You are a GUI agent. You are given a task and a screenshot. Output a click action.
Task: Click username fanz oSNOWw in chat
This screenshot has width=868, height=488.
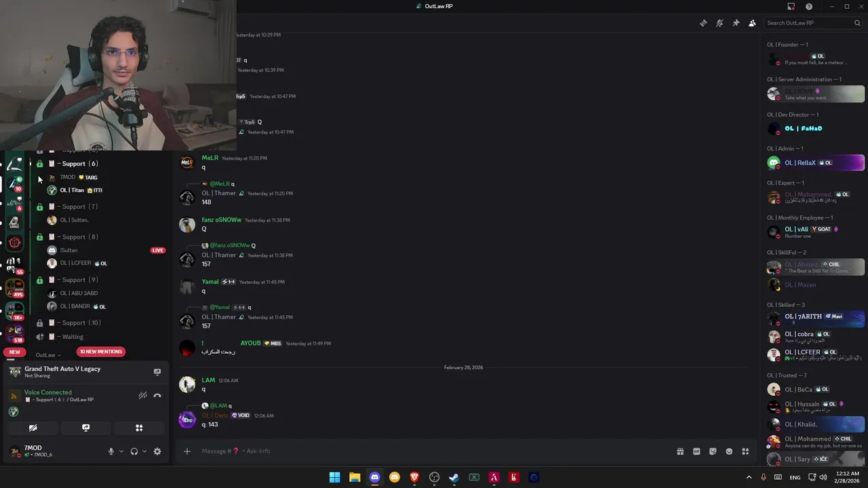[221, 220]
